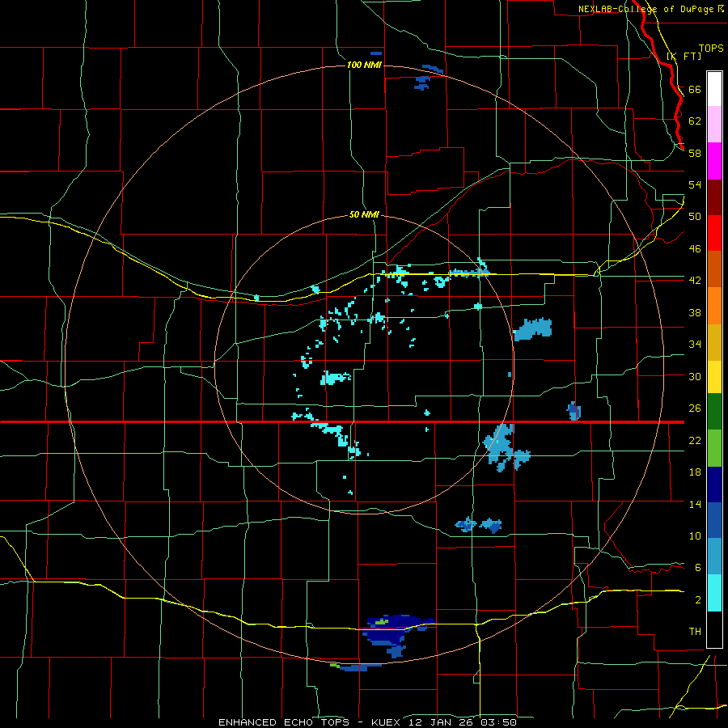Select the "30" scale label

(695, 376)
